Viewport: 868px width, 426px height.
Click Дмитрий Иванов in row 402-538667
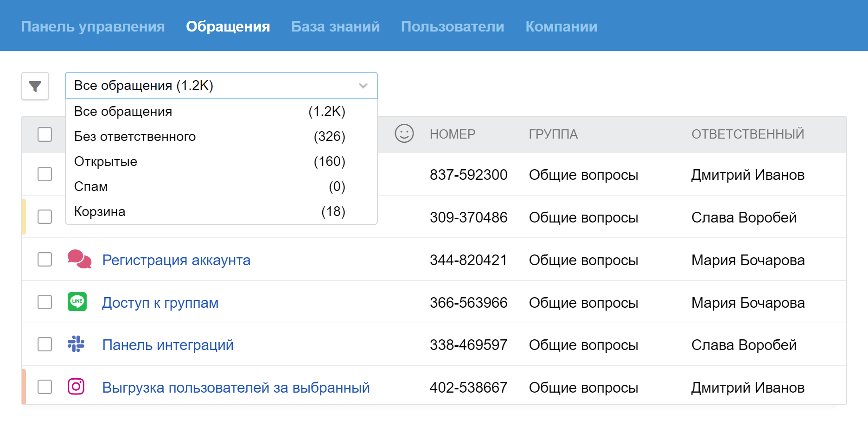tap(748, 388)
